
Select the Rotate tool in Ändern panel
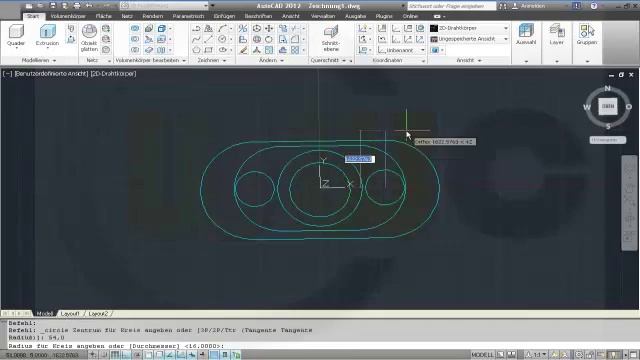tap(269, 39)
